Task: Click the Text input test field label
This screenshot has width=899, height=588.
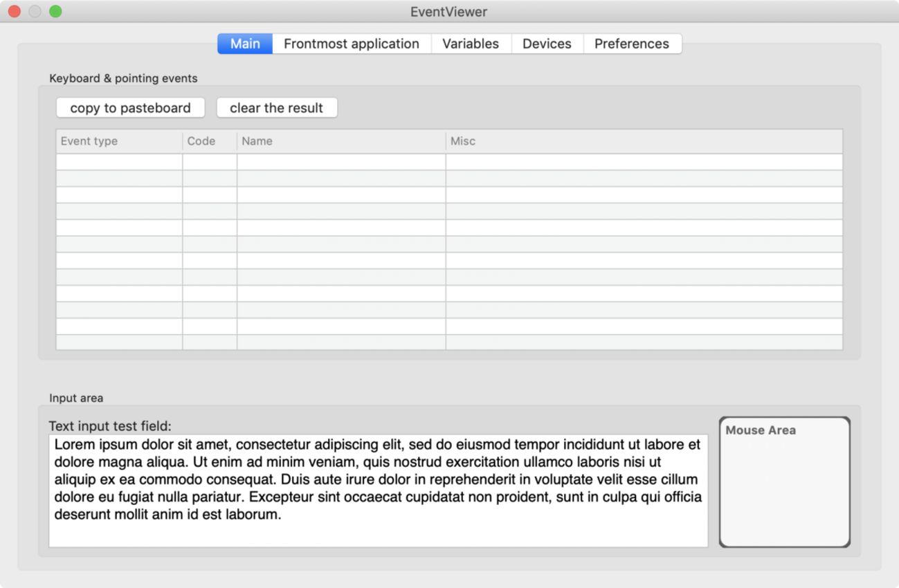Action: (110, 426)
